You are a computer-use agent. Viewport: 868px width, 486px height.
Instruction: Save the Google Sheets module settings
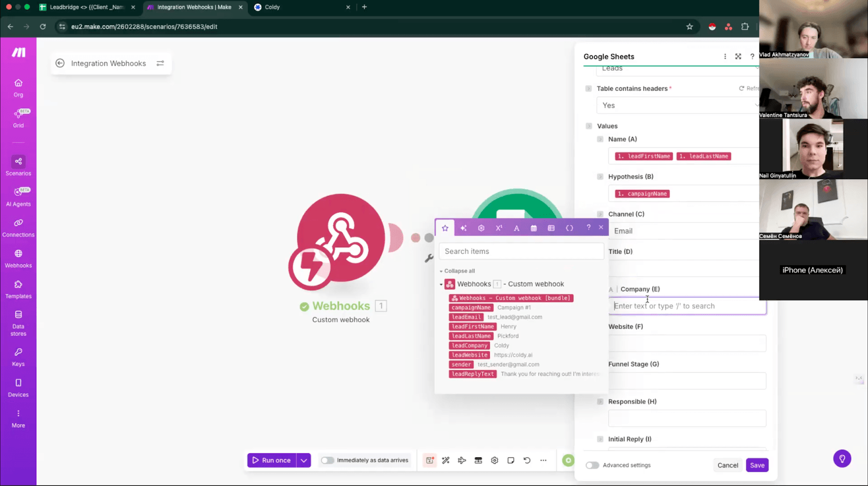click(757, 465)
